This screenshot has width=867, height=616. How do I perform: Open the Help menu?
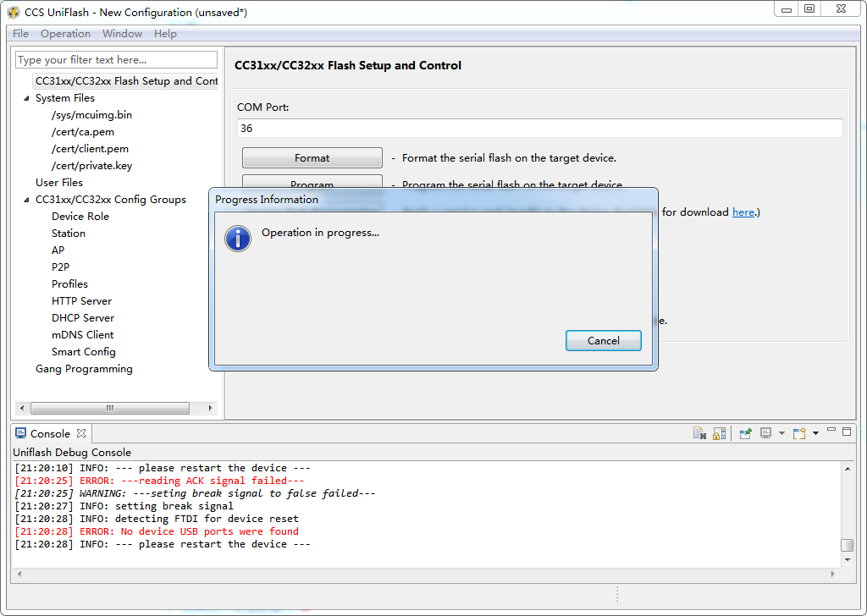coord(165,34)
